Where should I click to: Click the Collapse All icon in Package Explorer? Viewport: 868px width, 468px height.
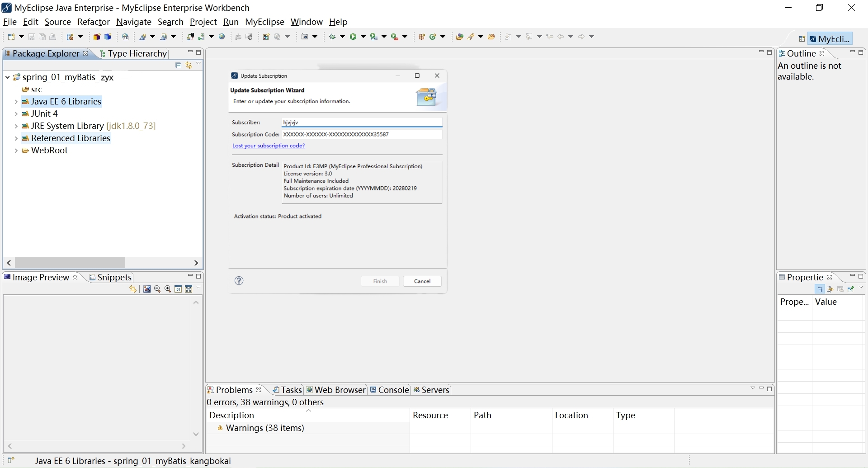(179, 66)
